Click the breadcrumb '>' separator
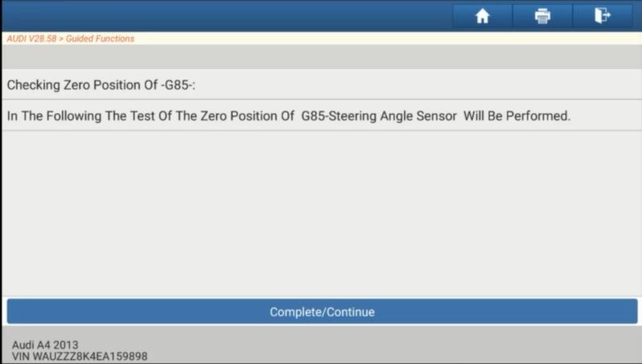 pos(61,39)
